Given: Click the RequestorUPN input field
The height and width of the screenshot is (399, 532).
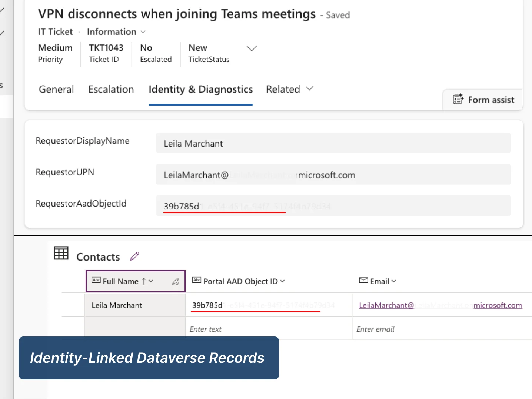Looking at the screenshot, I should point(333,175).
